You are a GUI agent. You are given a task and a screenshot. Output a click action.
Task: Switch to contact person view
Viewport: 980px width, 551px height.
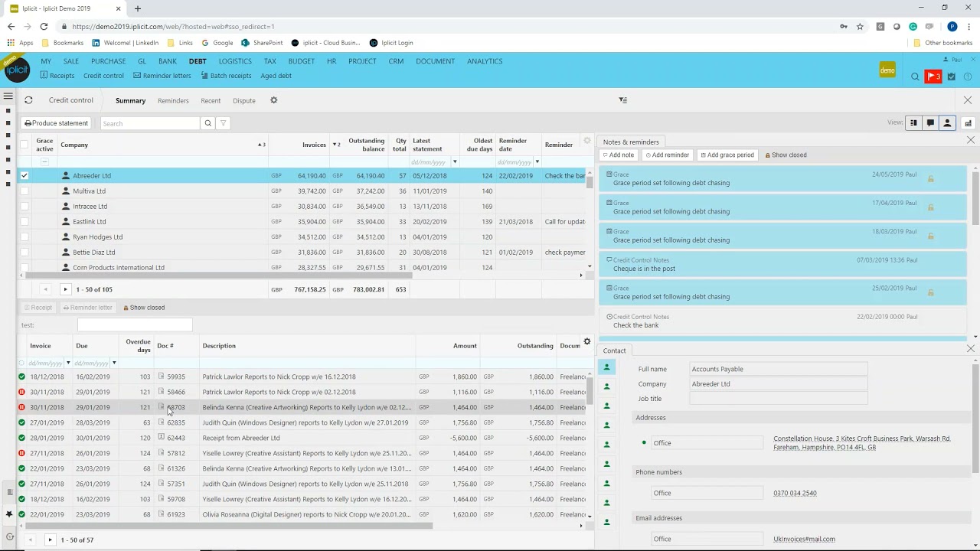click(947, 123)
